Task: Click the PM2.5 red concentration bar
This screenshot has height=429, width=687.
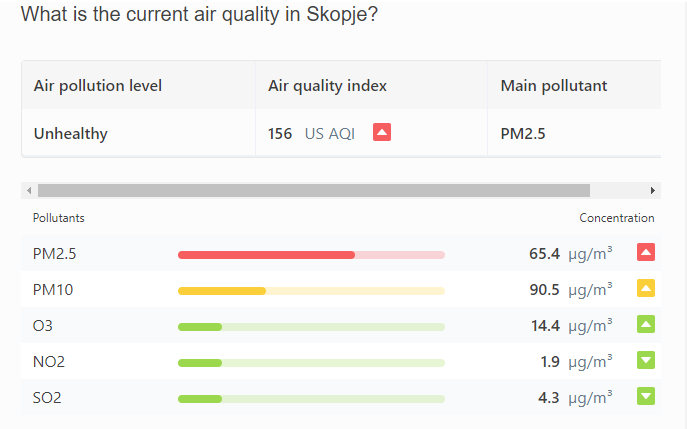Action: pos(266,255)
